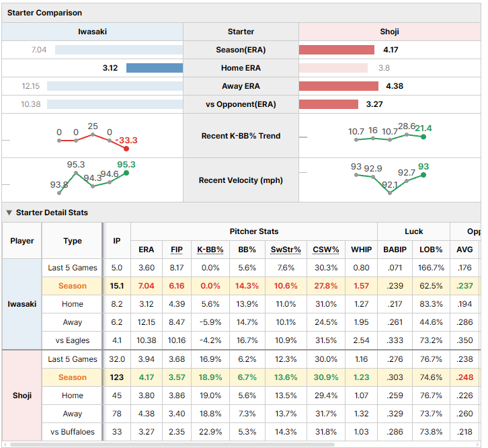This screenshot has width=488, height=448.
Task: Select Iwasaki's Season row label
Action: click(72, 286)
